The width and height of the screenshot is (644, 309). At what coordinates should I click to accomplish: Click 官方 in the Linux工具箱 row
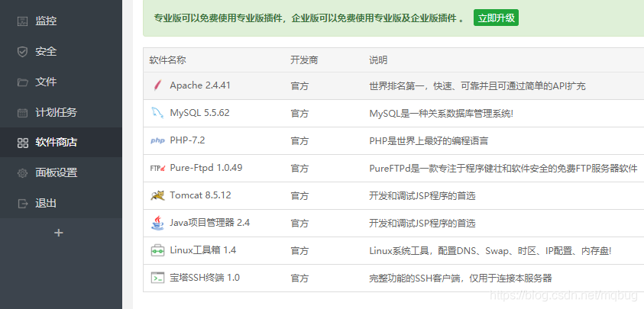(299, 251)
